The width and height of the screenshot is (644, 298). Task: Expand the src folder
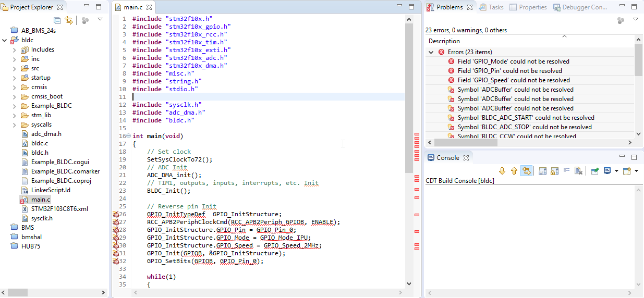14,68
